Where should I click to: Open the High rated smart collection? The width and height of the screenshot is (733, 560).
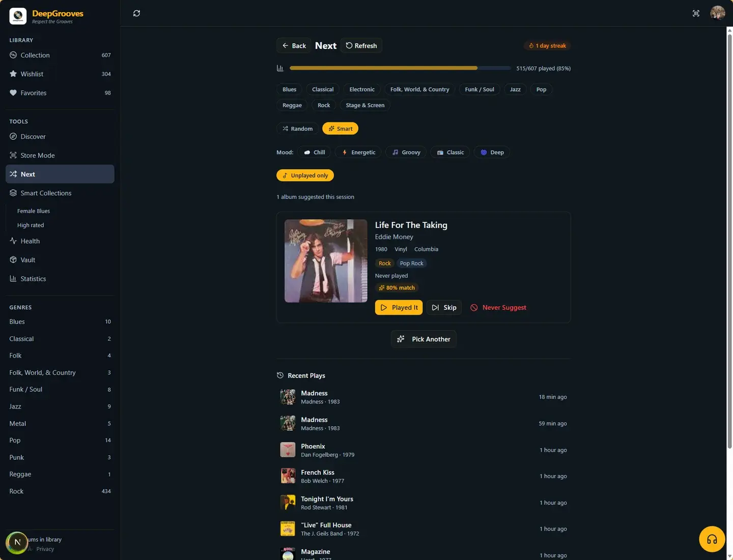click(31, 225)
